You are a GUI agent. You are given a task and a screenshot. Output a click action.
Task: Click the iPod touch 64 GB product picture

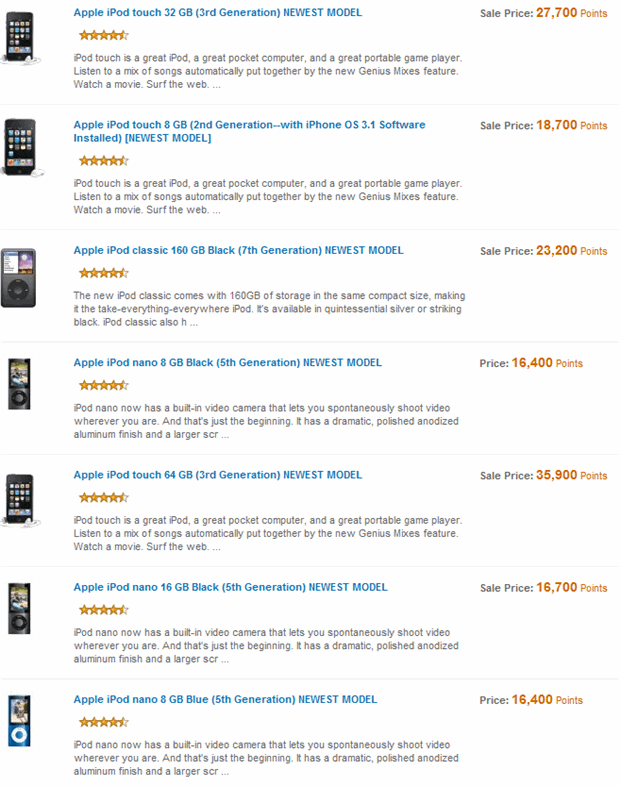tap(21, 500)
